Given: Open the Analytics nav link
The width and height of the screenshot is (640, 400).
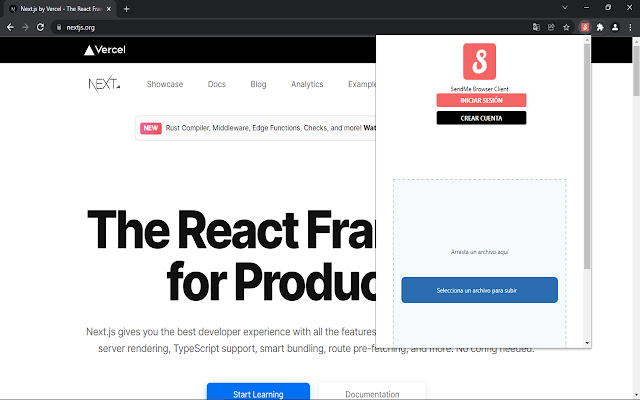Looking at the screenshot, I should point(307,84).
